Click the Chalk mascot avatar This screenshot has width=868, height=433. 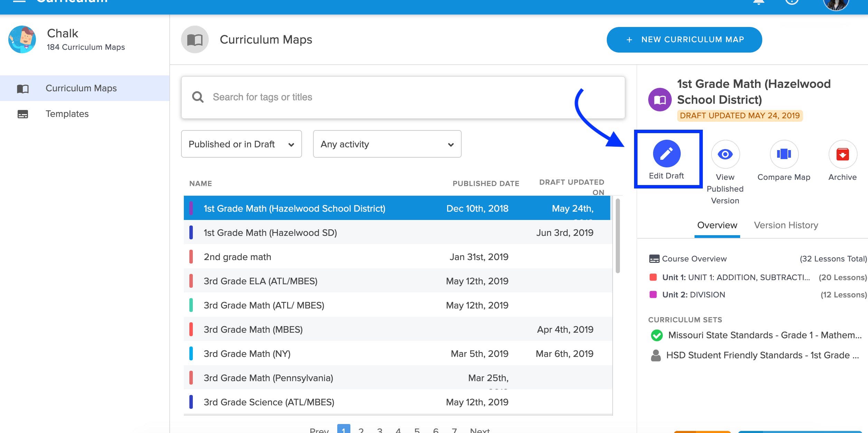click(x=22, y=39)
